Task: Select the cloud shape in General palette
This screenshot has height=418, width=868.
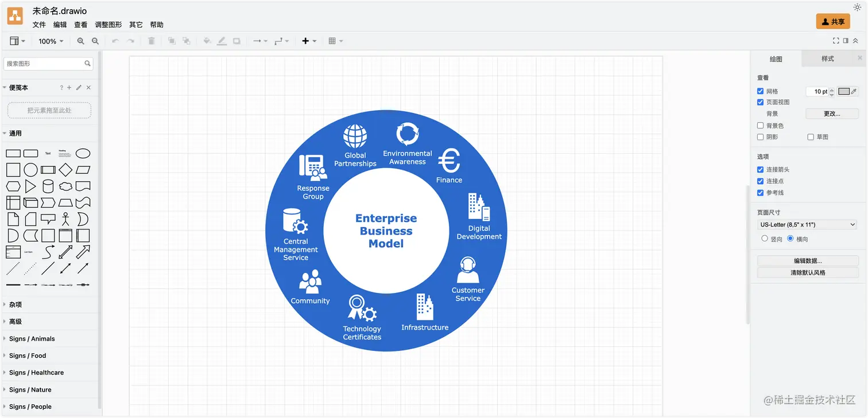Action: pyautogui.click(x=65, y=186)
